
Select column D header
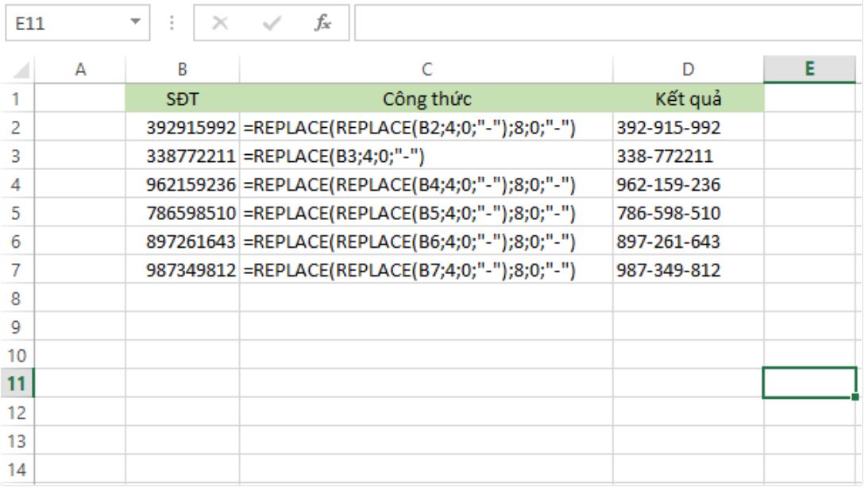[688, 70]
